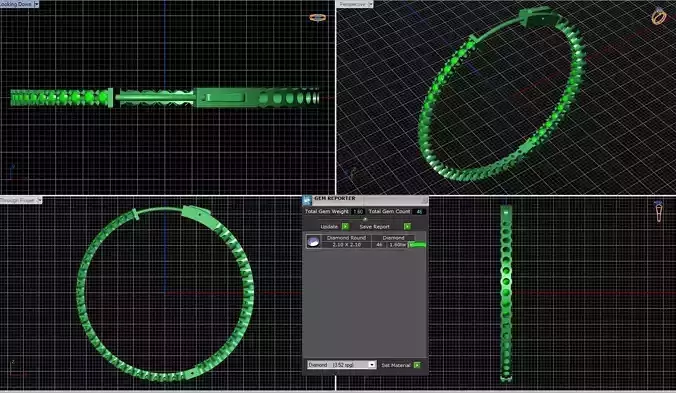
Task: Click the green Save Report arrow button
Action: [407, 226]
